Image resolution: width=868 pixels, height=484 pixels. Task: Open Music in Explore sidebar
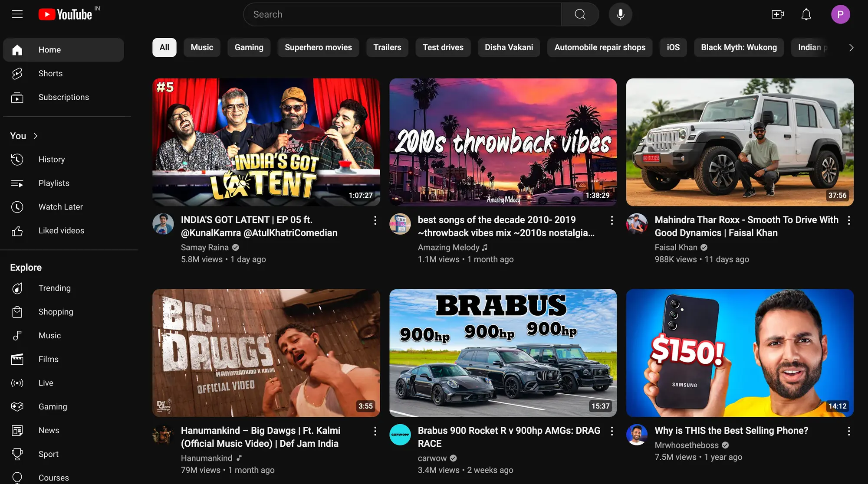point(63,335)
